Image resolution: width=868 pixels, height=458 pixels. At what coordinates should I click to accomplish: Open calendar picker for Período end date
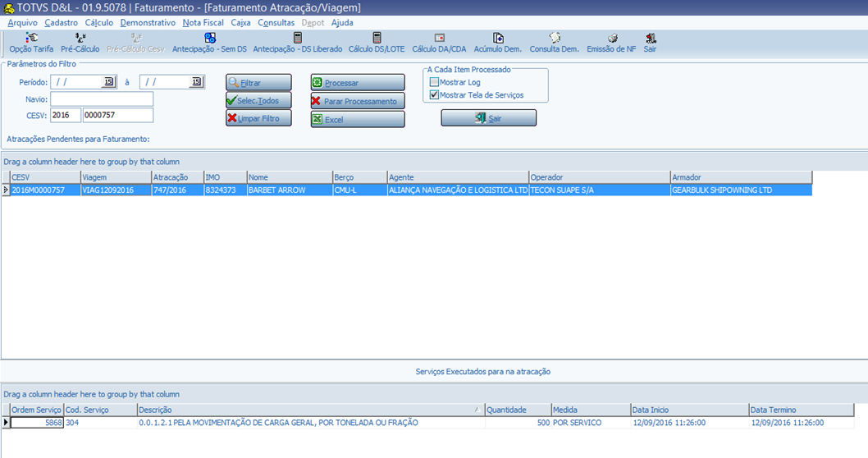[x=197, y=82]
